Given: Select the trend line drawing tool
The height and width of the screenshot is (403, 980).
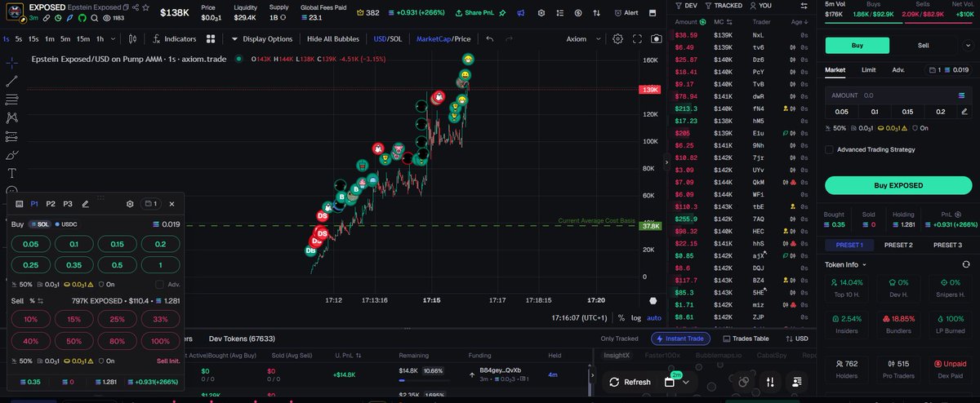Looking at the screenshot, I should 12,81.
